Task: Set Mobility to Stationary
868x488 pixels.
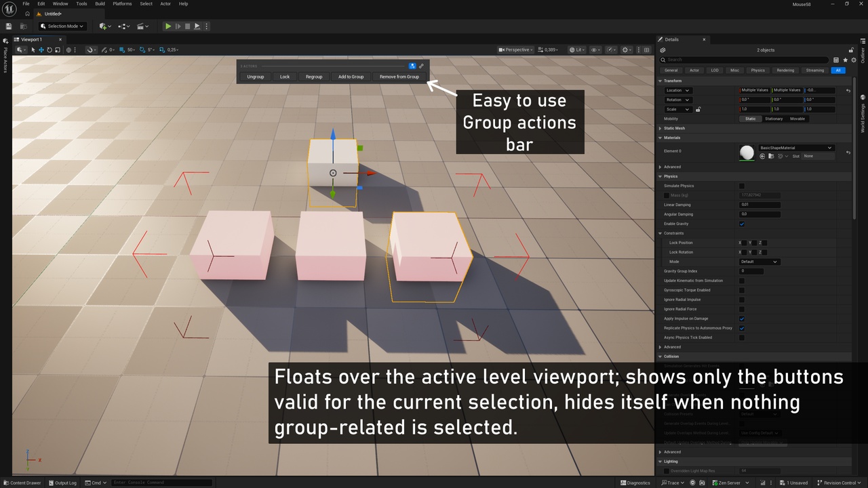Action: click(x=774, y=119)
